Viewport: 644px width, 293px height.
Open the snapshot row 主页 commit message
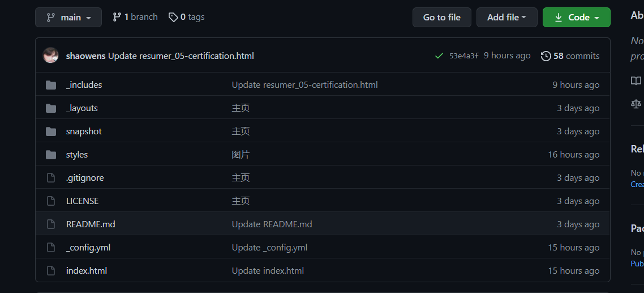coord(241,131)
